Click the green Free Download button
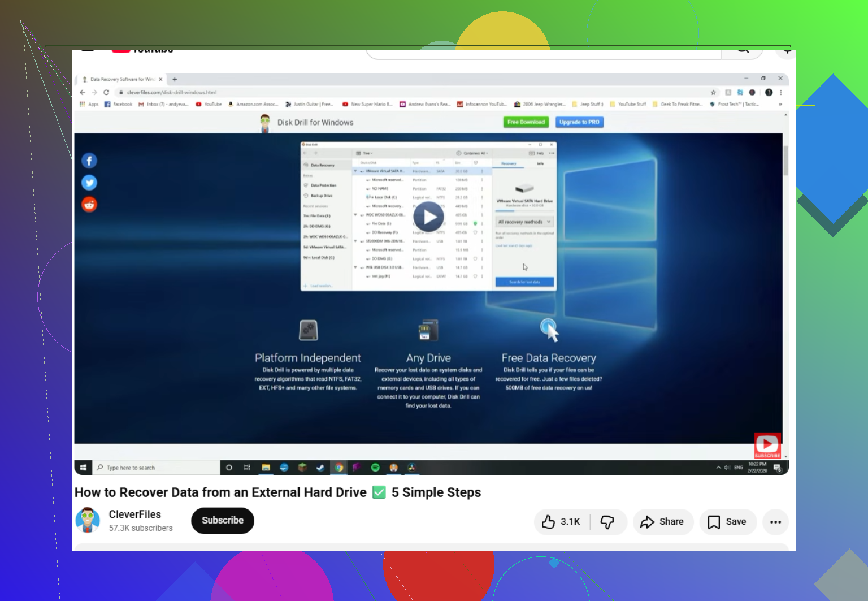 [x=526, y=122]
